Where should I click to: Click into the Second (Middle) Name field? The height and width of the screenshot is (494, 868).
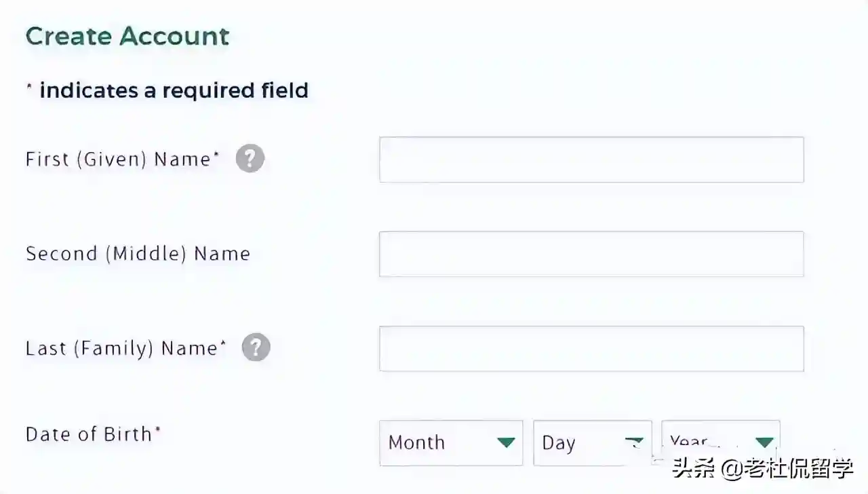[x=591, y=254]
